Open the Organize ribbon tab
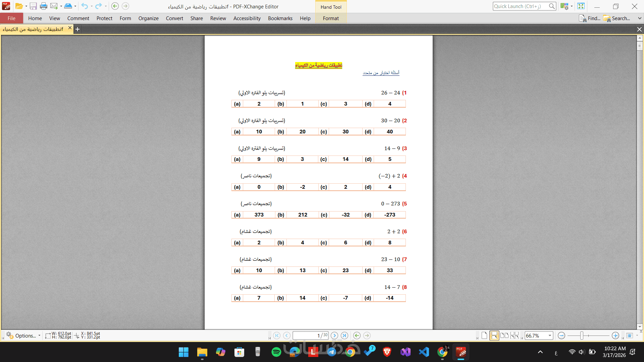 (148, 18)
